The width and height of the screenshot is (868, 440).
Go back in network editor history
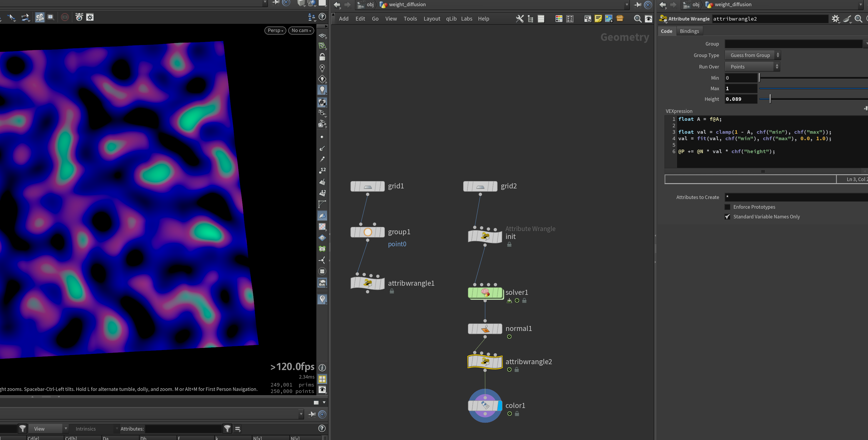[337, 5]
